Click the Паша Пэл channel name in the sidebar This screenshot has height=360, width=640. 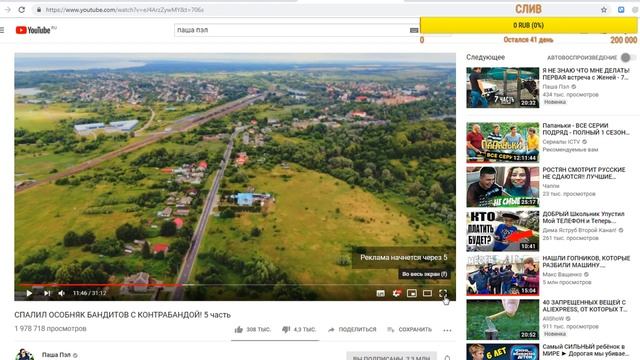[x=556, y=87]
